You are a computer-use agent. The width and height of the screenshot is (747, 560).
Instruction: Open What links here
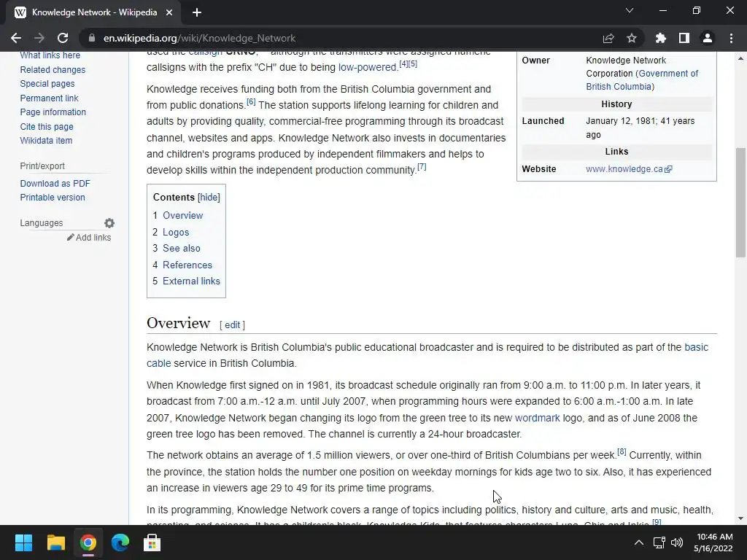click(x=50, y=55)
